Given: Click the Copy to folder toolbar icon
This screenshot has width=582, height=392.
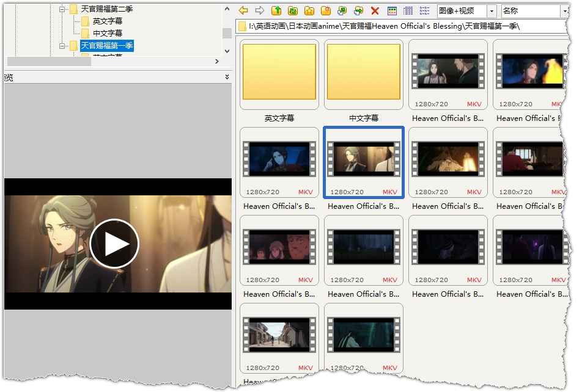Looking at the screenshot, I should [x=342, y=11].
